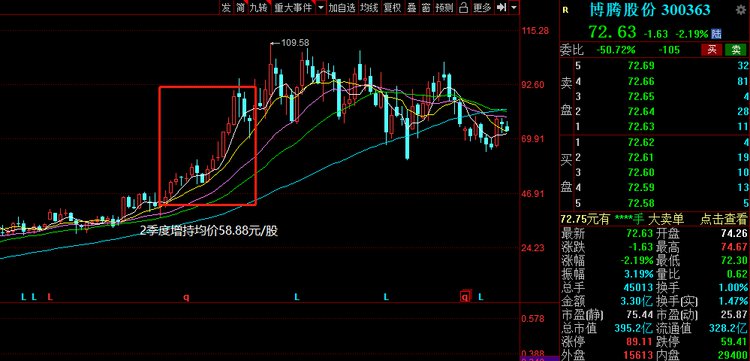Click the red L marker on timeline

tap(50, 297)
